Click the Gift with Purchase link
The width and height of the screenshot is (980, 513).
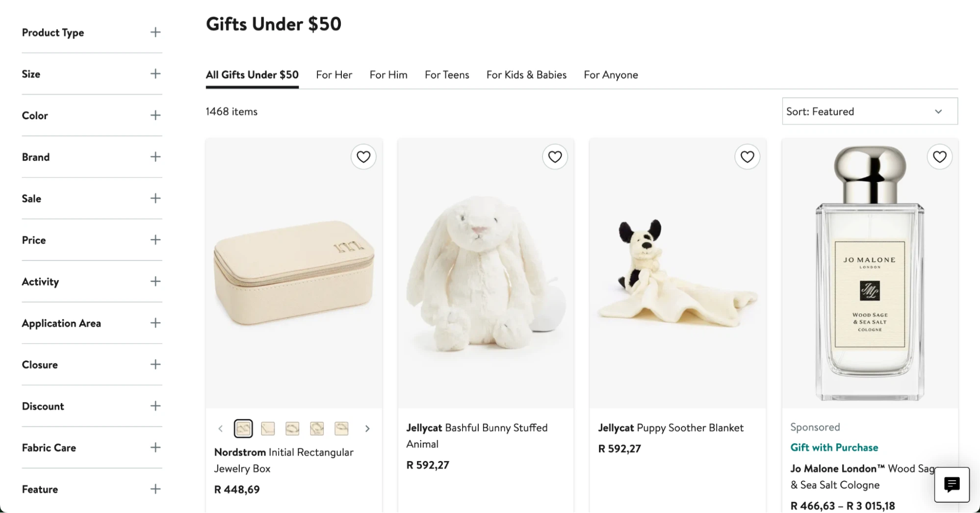(x=834, y=447)
